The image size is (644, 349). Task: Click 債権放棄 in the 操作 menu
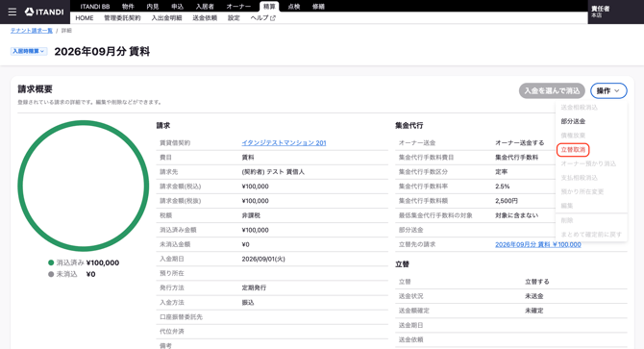[573, 136]
